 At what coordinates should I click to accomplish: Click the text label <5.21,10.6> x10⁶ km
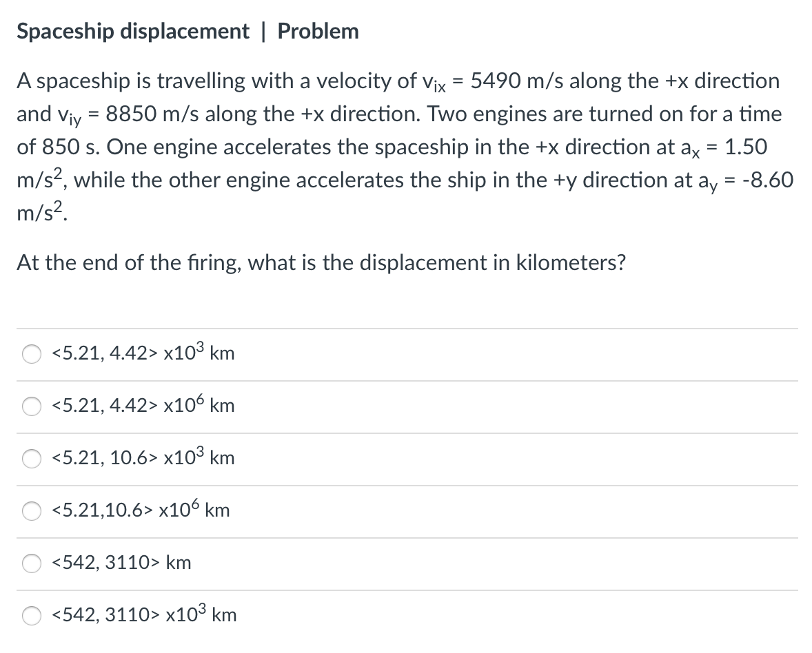(x=138, y=510)
